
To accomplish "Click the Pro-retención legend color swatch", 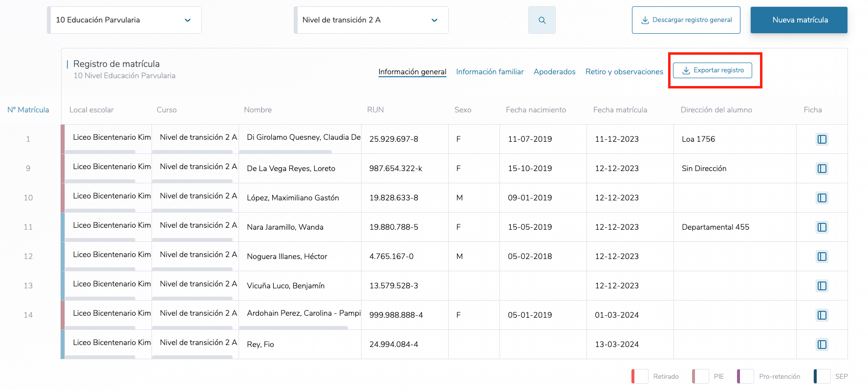I will click(x=745, y=376).
